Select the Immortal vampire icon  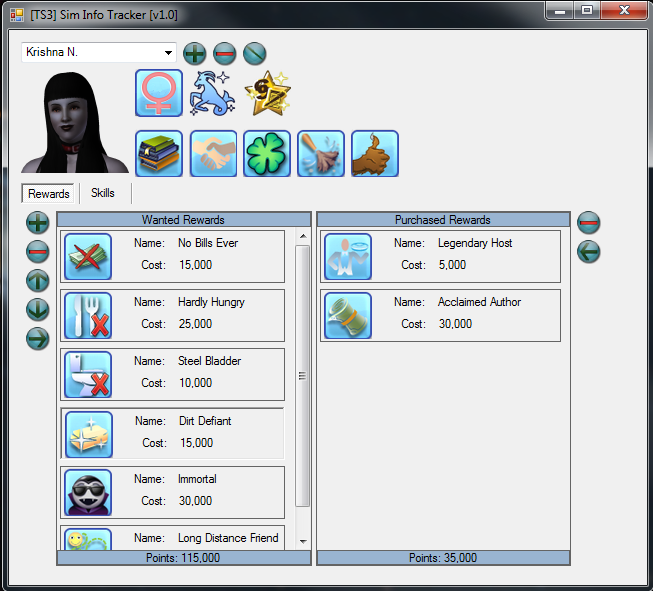[88, 492]
